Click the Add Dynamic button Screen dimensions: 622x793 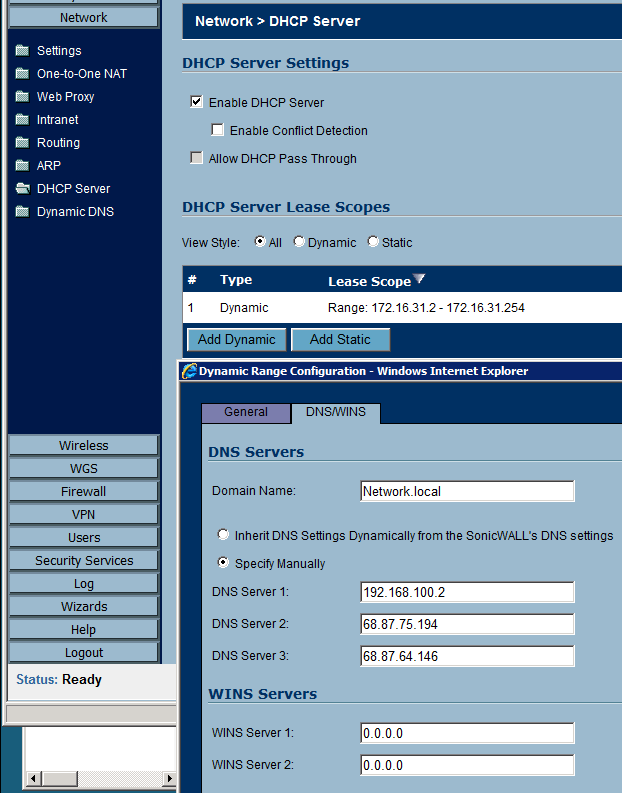coord(237,339)
